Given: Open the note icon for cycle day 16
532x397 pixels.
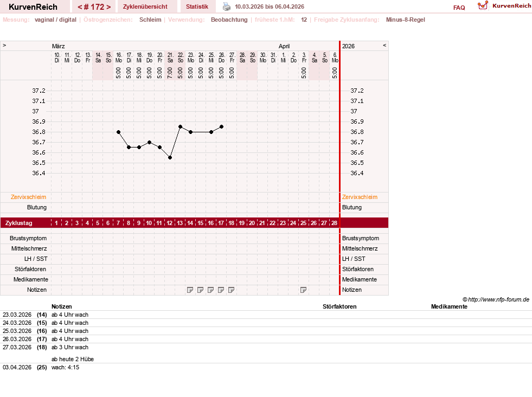Looking at the screenshot, I should point(211,290).
